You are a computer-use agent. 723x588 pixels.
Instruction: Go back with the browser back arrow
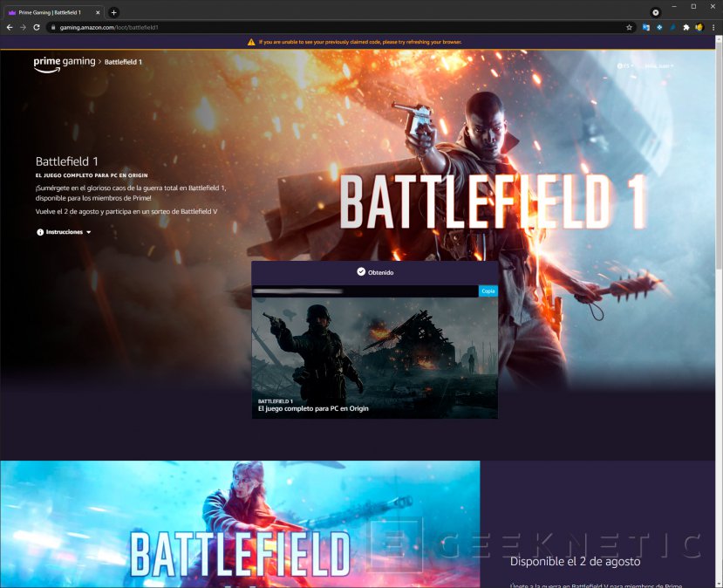[x=10, y=28]
